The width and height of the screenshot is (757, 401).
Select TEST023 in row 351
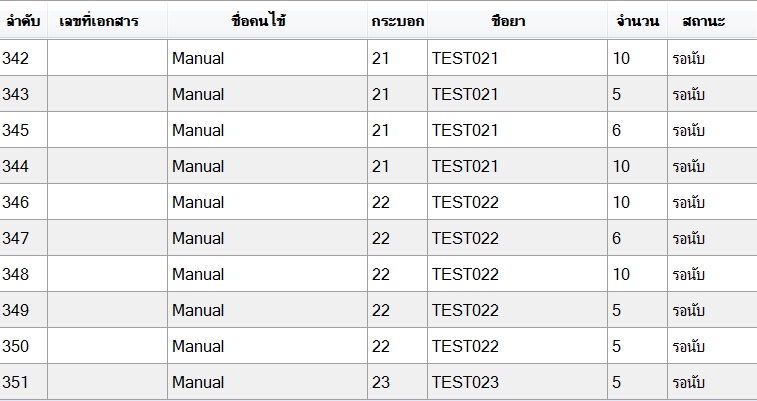point(465,382)
